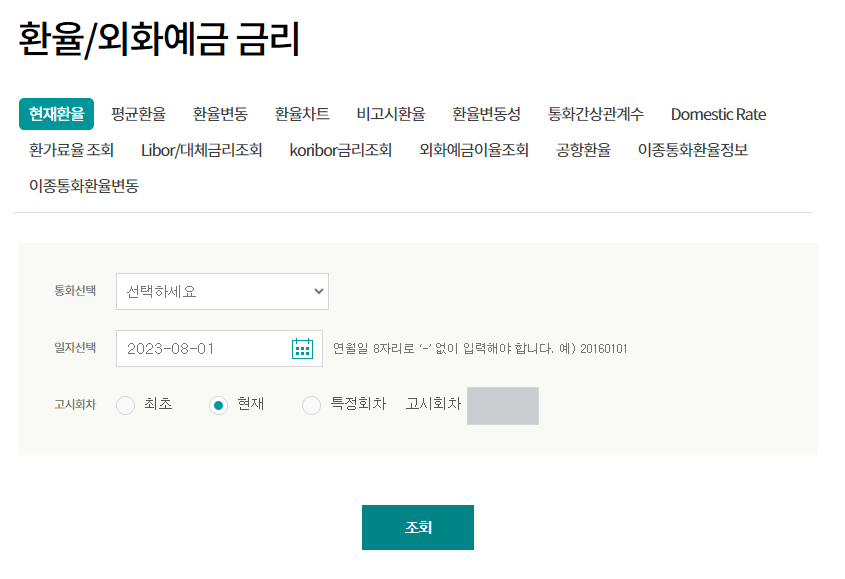This screenshot has height=579, width=845.
Task: Select the 특정회차 radio option
Action: click(x=311, y=405)
